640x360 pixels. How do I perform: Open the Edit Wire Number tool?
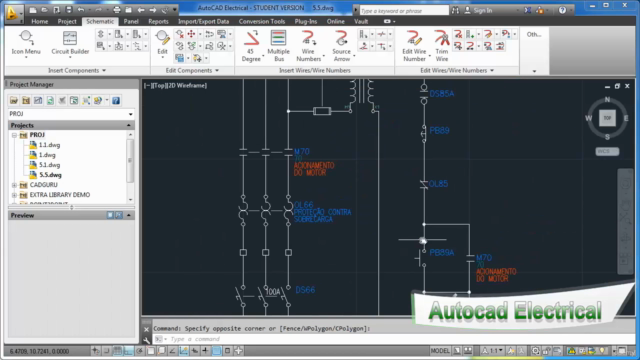[x=414, y=46]
